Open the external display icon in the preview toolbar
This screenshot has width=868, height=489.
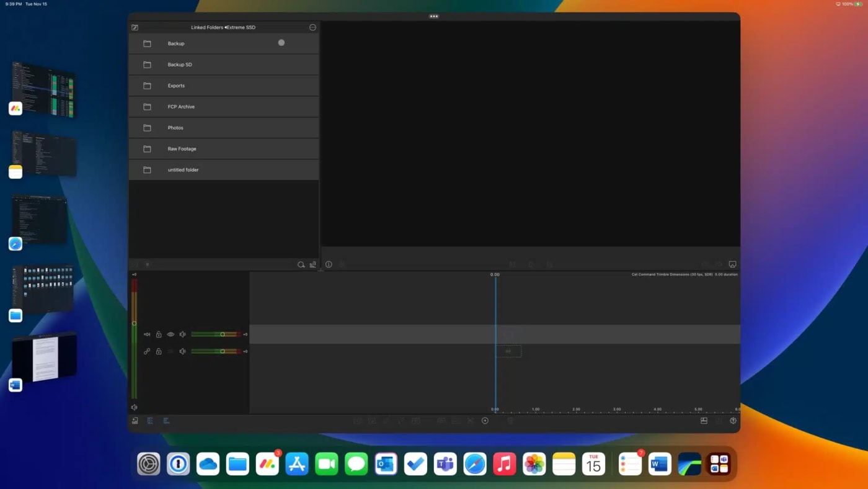coord(733,264)
